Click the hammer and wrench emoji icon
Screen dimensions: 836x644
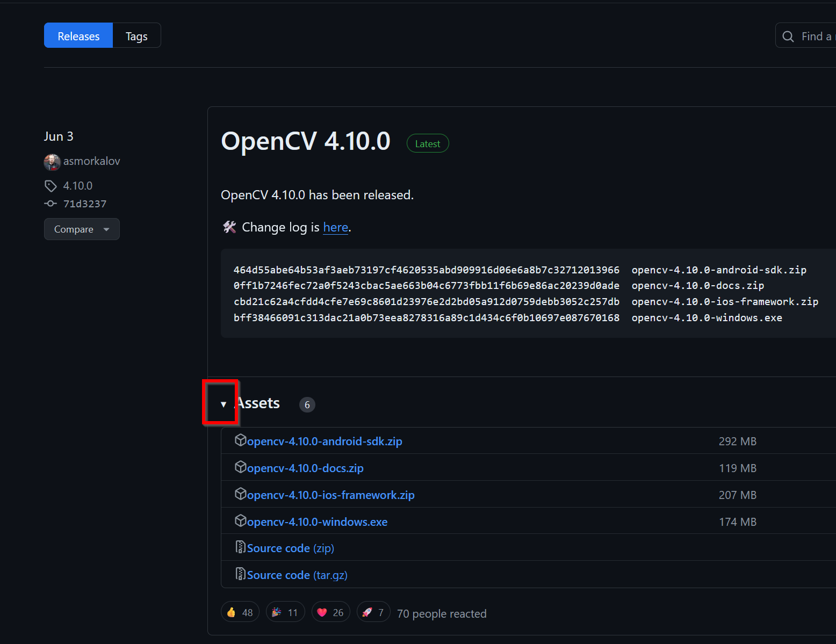click(229, 227)
